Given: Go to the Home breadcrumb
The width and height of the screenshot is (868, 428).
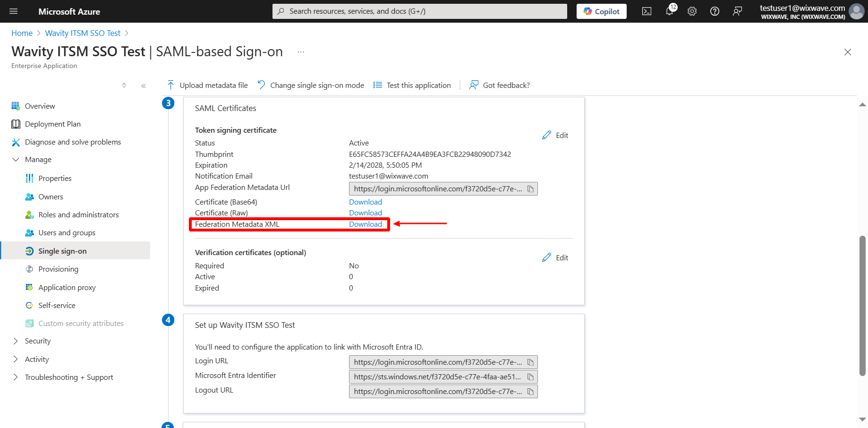Looking at the screenshot, I should click(22, 33).
